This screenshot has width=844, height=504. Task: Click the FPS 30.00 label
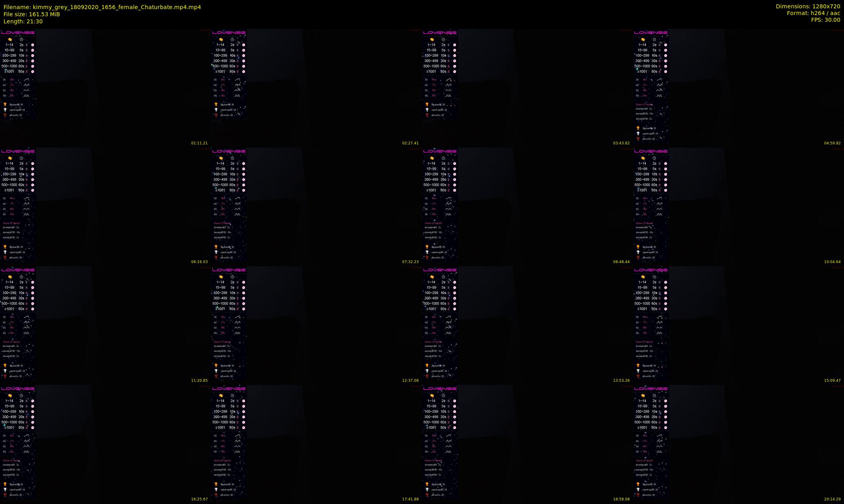825,20
